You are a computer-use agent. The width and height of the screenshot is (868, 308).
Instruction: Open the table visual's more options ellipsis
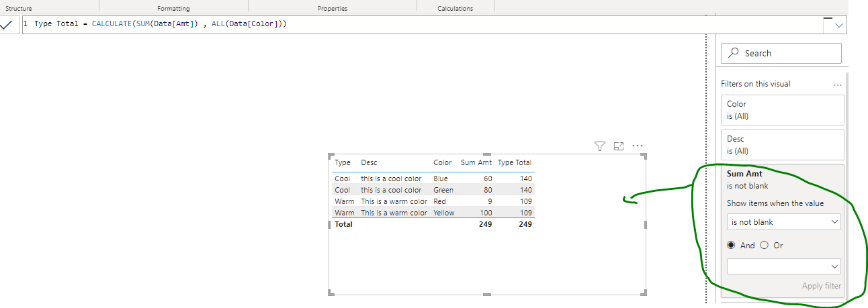click(638, 146)
